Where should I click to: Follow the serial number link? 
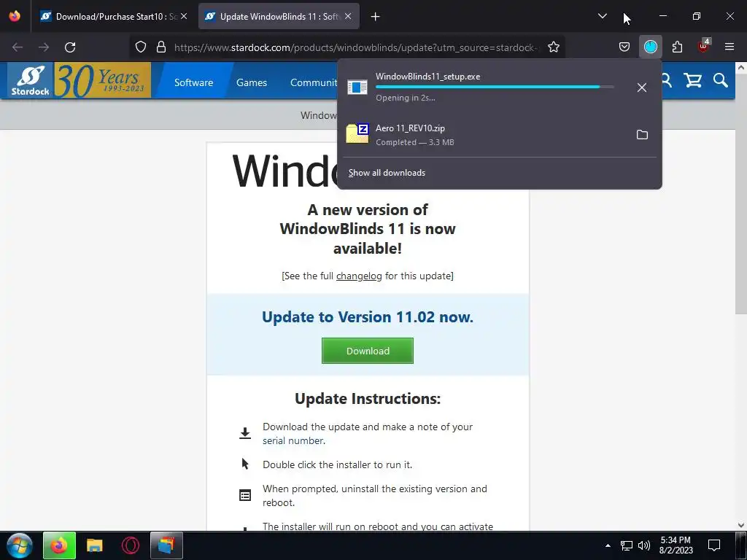(293, 440)
